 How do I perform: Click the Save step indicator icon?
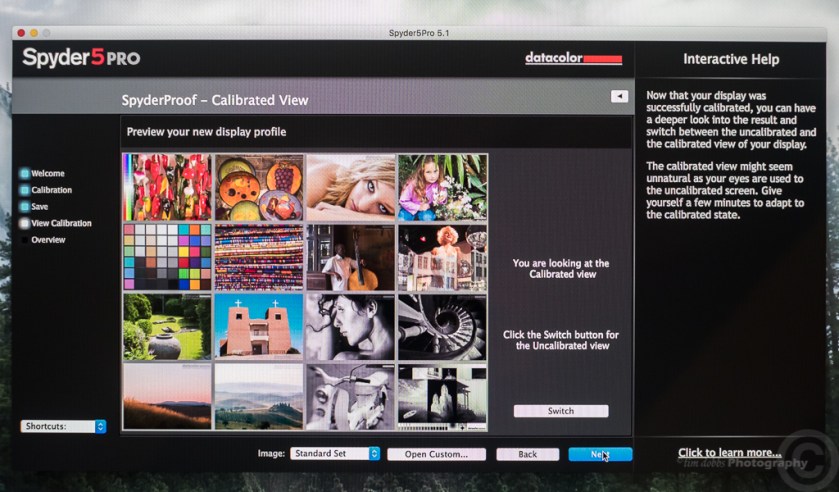(25, 207)
